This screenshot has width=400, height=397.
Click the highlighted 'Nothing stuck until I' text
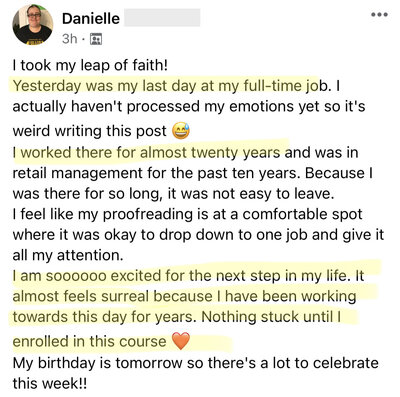click(x=271, y=317)
